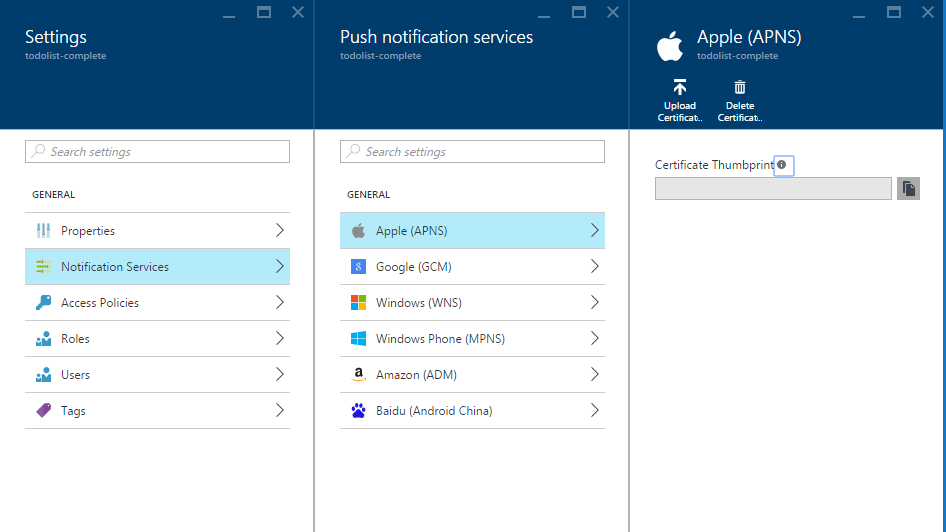This screenshot has width=946, height=532.
Task: Select Windows (WNS) service
Action: click(x=472, y=302)
